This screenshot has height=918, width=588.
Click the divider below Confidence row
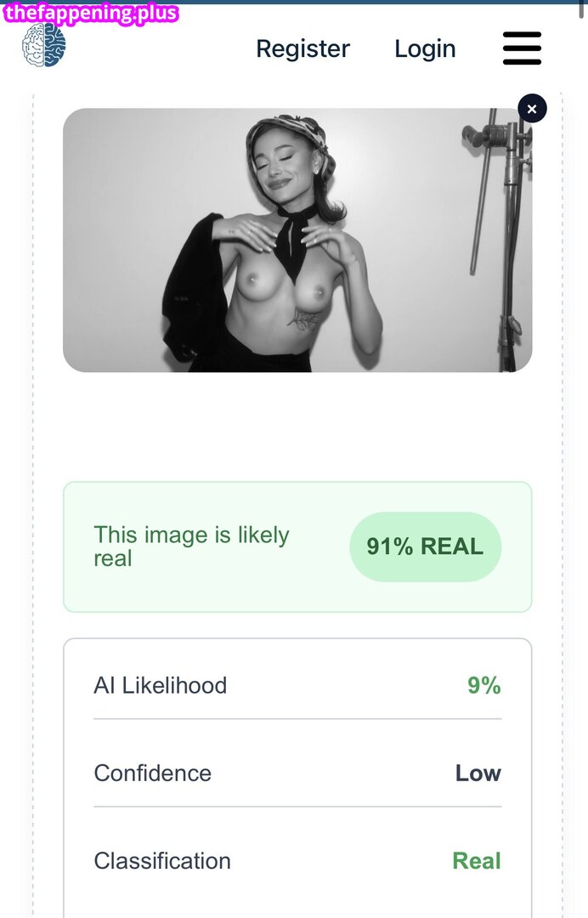[297, 807]
